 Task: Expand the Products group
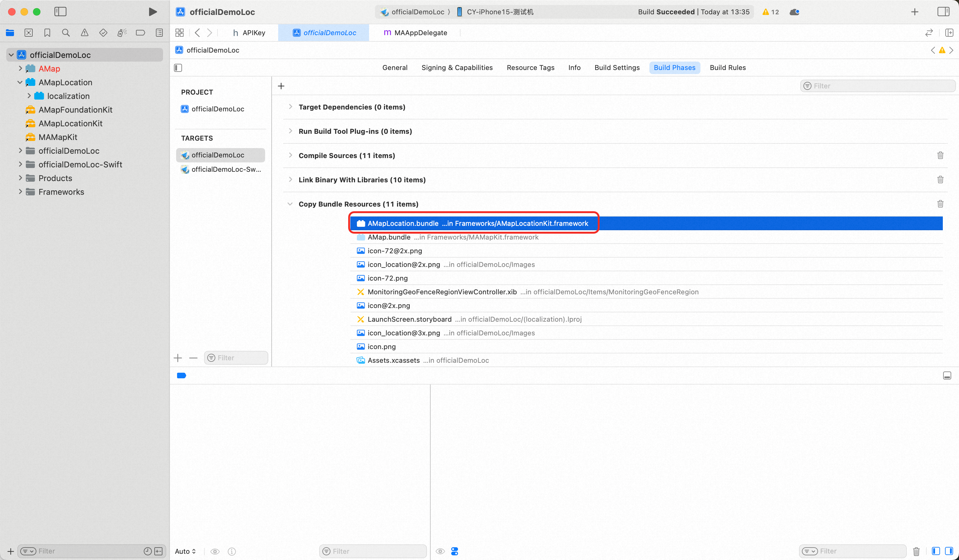coord(20,178)
